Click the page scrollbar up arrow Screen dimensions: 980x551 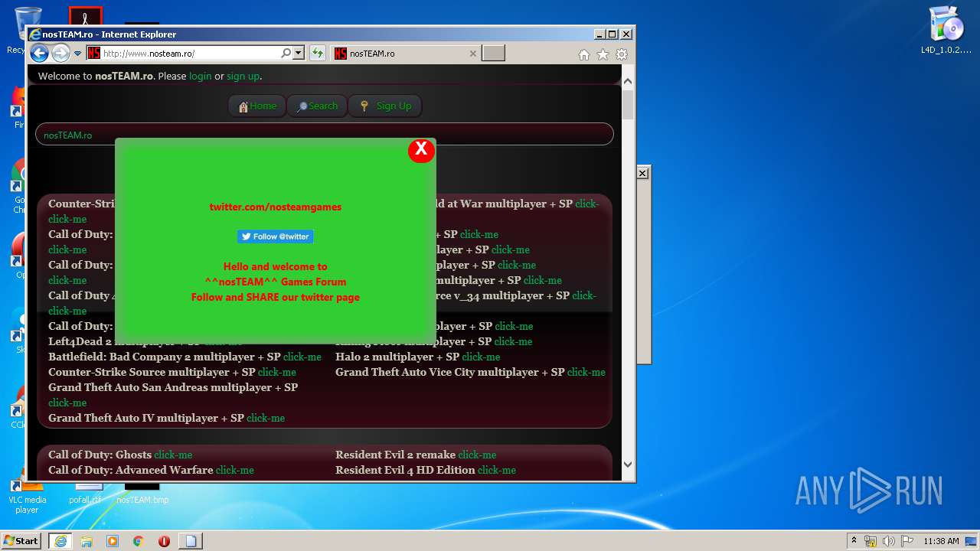click(x=628, y=81)
